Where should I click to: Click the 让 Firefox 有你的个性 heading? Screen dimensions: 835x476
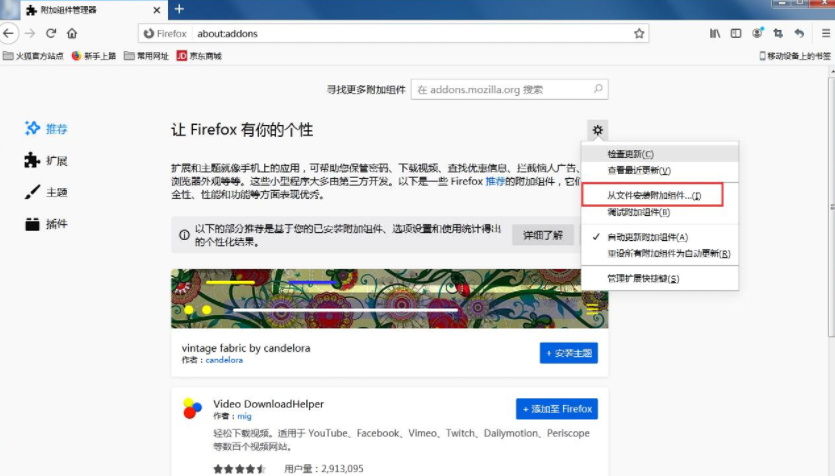coord(242,129)
